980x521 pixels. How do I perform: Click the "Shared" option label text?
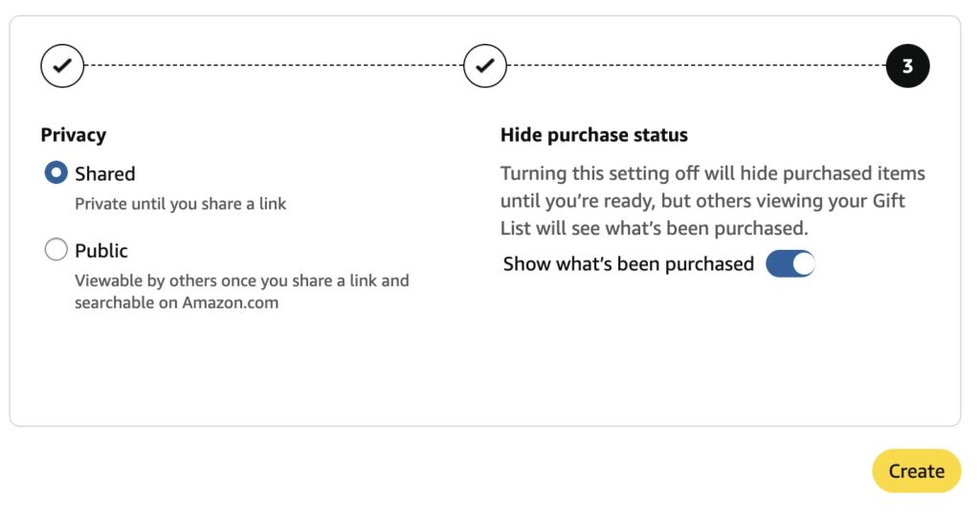click(105, 173)
